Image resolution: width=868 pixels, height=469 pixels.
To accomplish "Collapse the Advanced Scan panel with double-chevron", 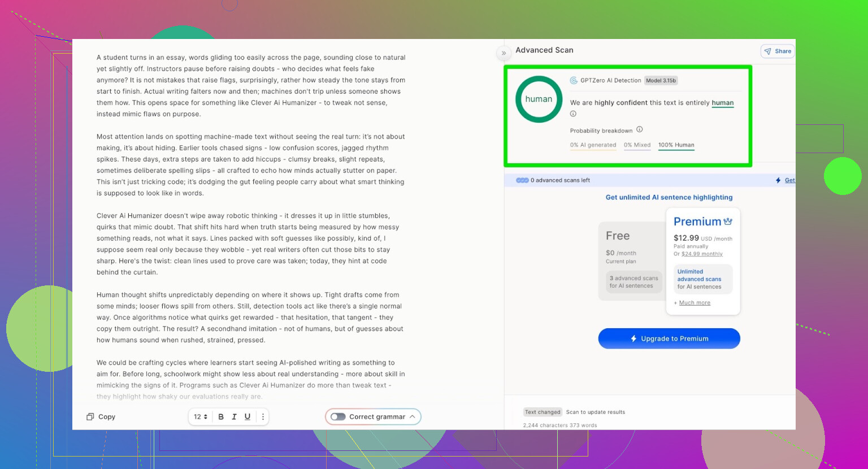I will (x=504, y=53).
